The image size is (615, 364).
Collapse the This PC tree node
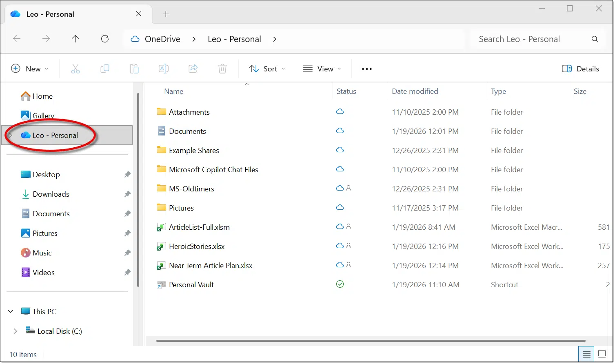(11, 311)
